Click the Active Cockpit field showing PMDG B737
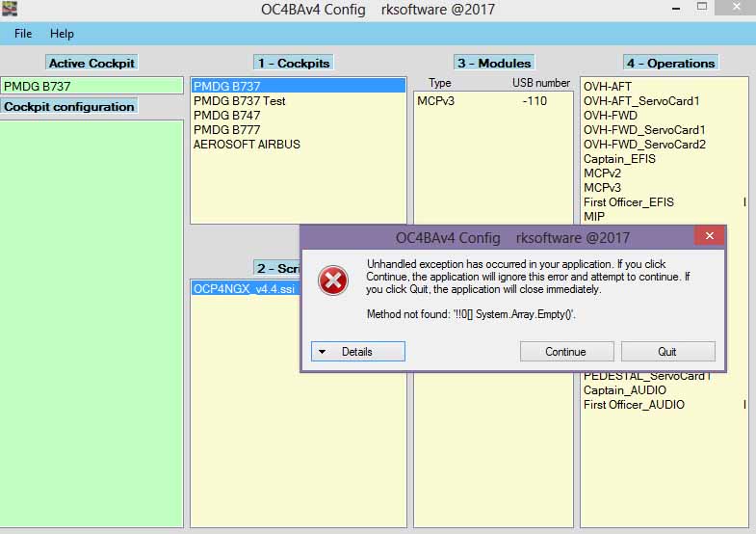756x534 pixels. point(91,87)
